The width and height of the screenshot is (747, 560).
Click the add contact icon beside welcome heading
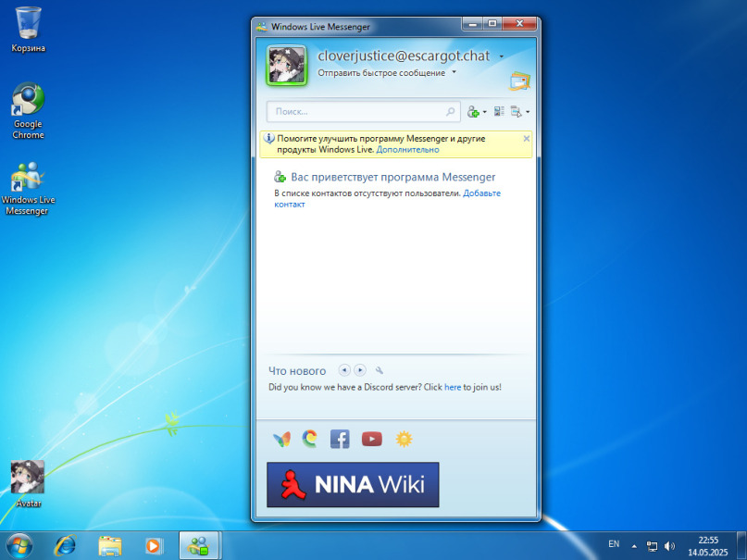tap(280, 177)
